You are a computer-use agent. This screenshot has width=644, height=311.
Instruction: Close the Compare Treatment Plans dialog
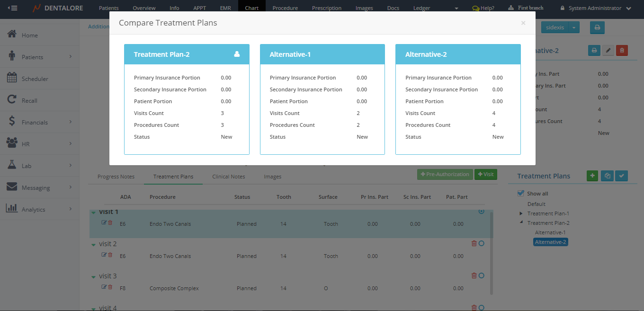[523, 23]
